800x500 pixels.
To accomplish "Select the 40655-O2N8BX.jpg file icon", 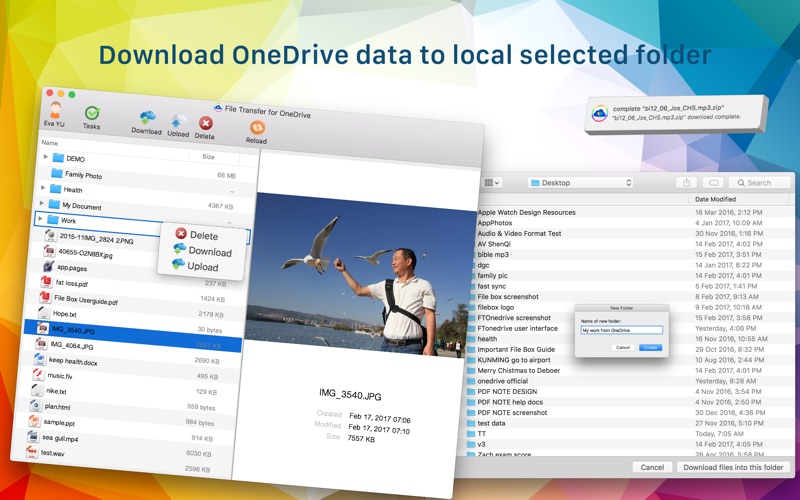I will point(49,251).
